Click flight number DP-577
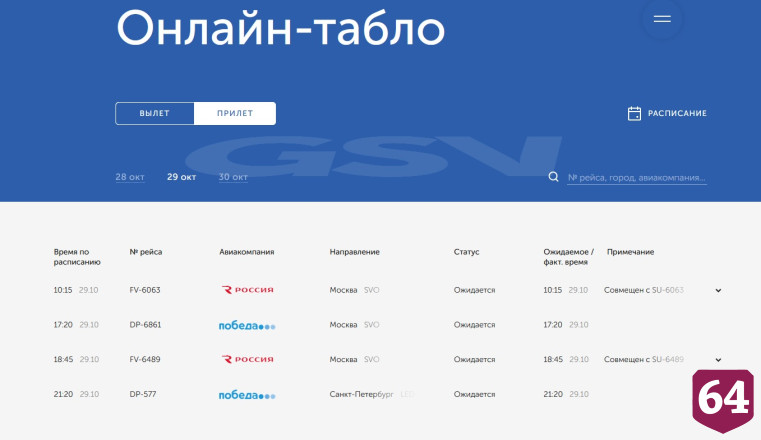761x440 pixels. [143, 394]
